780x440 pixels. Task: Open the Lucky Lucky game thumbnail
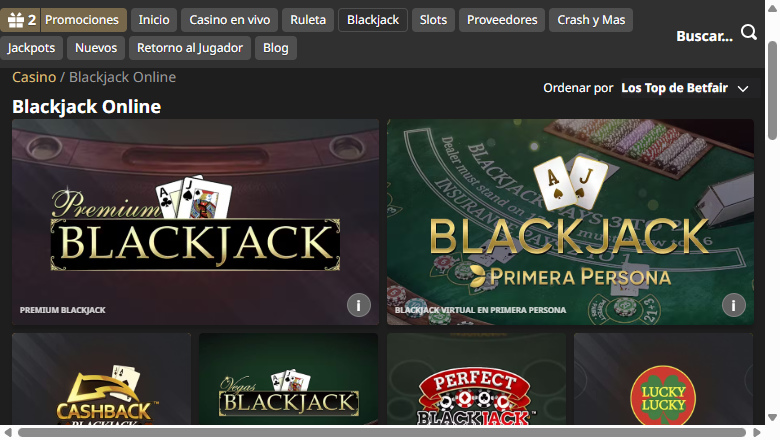pos(663,379)
